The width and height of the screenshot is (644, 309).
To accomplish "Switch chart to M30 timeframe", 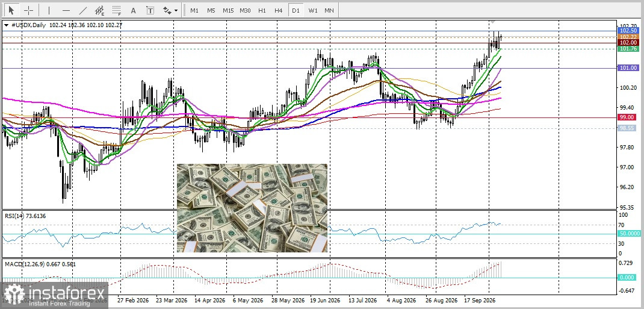I will coord(245,10).
